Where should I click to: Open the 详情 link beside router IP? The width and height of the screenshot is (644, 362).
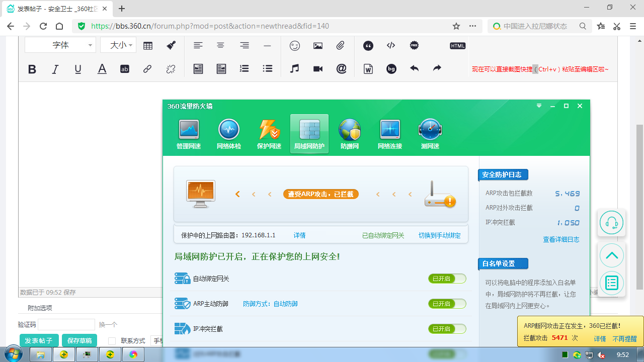pyautogui.click(x=300, y=235)
